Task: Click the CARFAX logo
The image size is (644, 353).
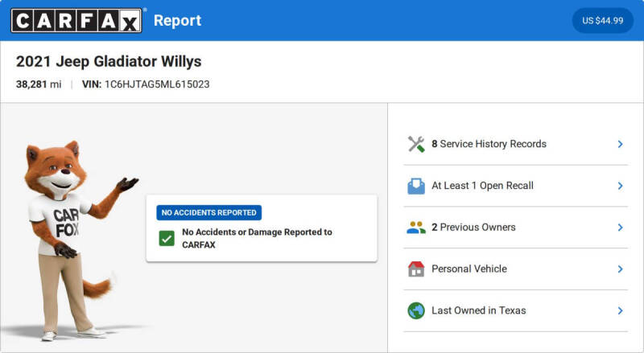Action: [76, 21]
